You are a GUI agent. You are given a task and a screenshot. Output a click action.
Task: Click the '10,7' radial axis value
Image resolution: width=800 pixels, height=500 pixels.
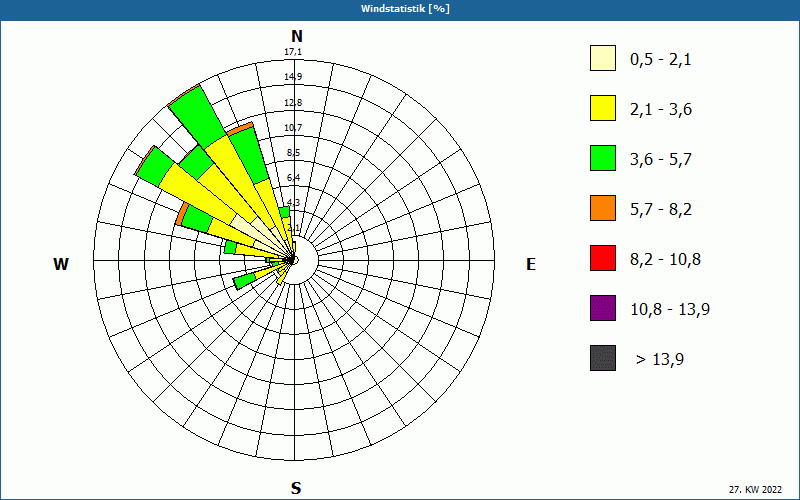click(293, 128)
